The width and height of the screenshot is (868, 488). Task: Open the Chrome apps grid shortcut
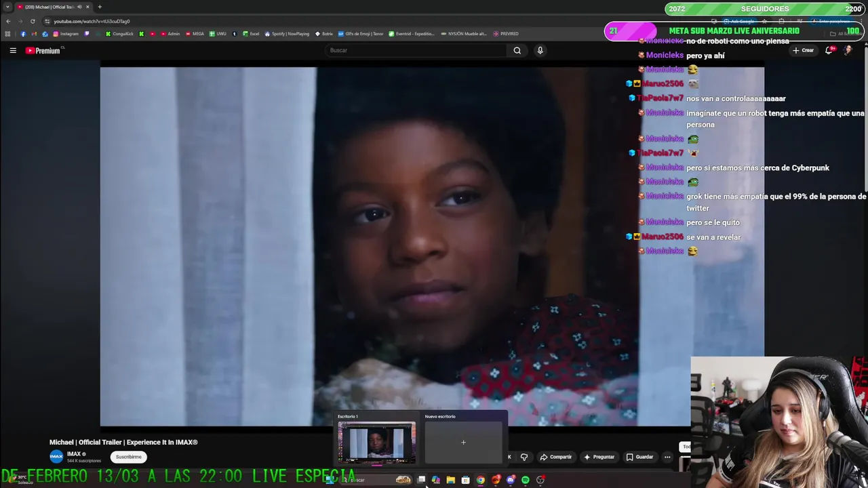(x=7, y=34)
